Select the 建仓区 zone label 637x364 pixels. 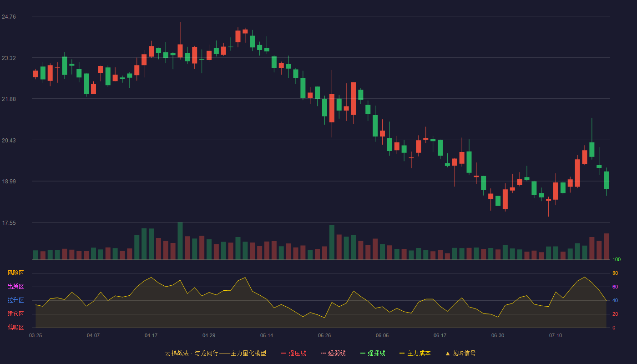(x=15, y=314)
